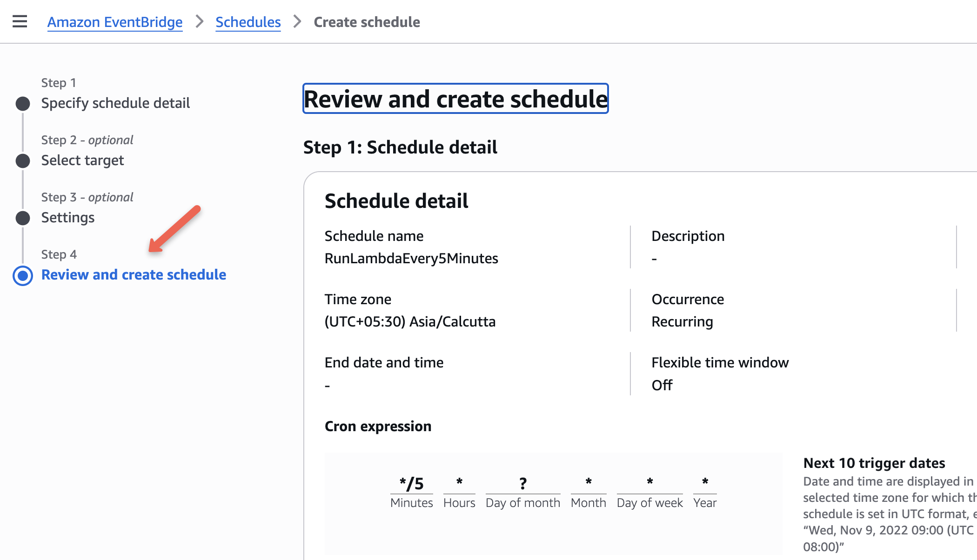Image resolution: width=977 pixels, height=560 pixels.
Task: Select Review and create schedule step
Action: 134,274
